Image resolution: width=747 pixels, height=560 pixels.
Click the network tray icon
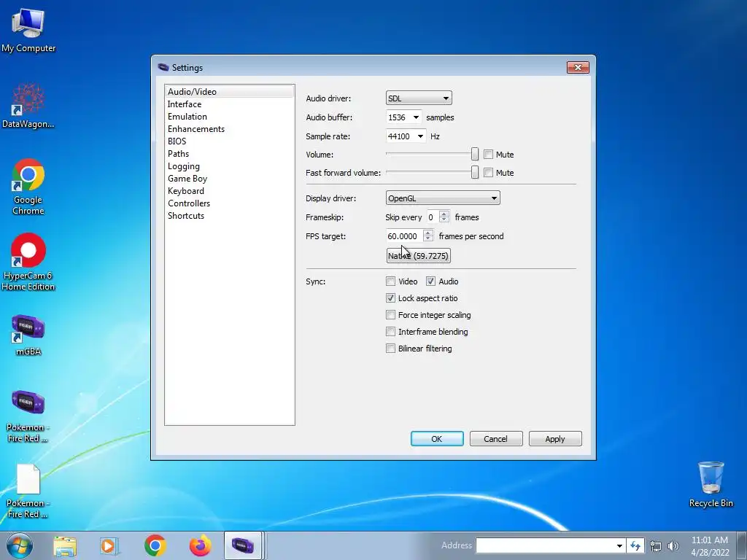(x=656, y=546)
